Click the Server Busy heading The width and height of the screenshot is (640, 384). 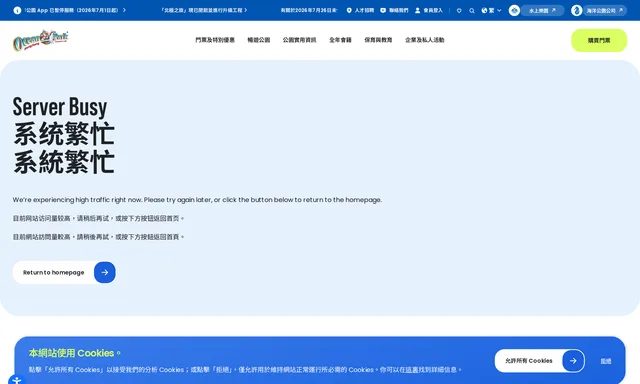(x=60, y=107)
